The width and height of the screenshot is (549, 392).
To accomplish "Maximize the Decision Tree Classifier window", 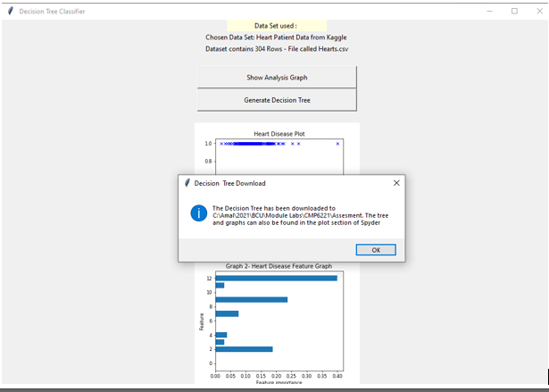I will [x=514, y=12].
